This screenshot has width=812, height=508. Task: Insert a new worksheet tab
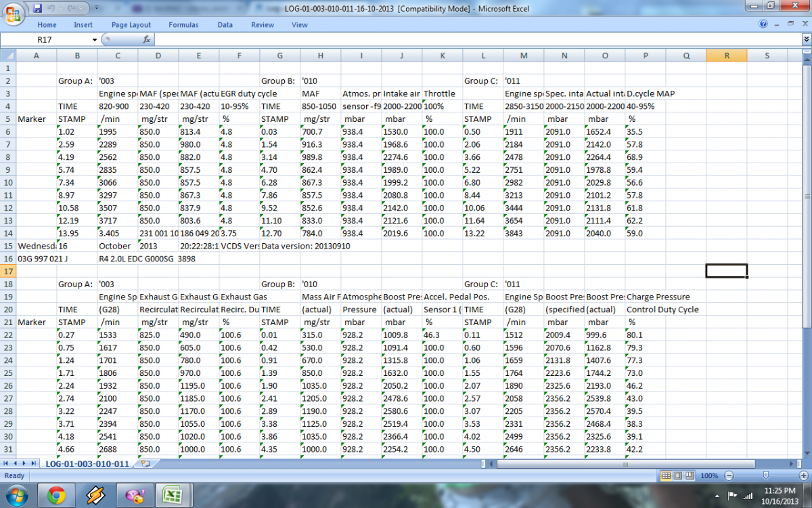tap(145, 463)
